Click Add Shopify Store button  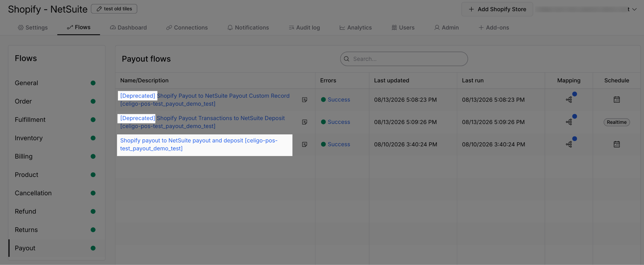tap(497, 9)
